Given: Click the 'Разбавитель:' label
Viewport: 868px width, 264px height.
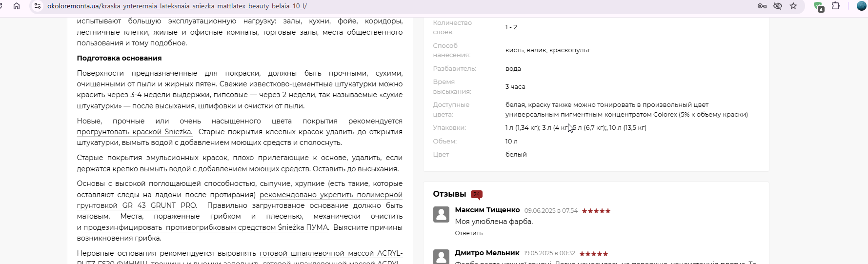Looking at the screenshot, I should pyautogui.click(x=455, y=69).
